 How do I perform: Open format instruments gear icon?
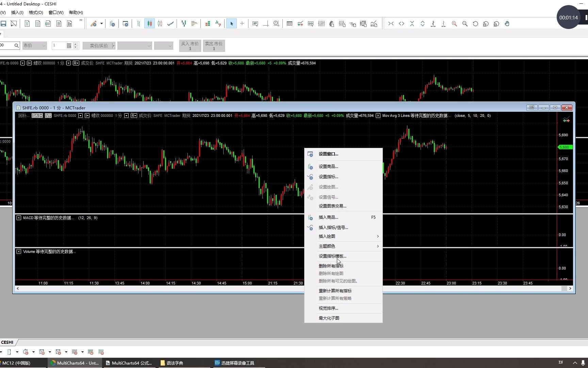coord(112,24)
